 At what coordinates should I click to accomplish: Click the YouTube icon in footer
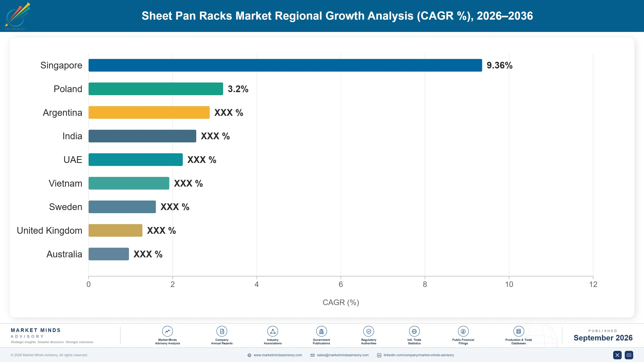click(629, 355)
